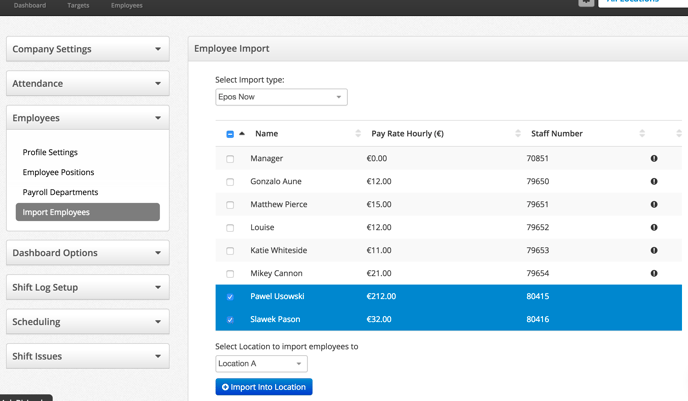Click pay rate €21.00
The height and width of the screenshot is (401, 688).
(379, 273)
